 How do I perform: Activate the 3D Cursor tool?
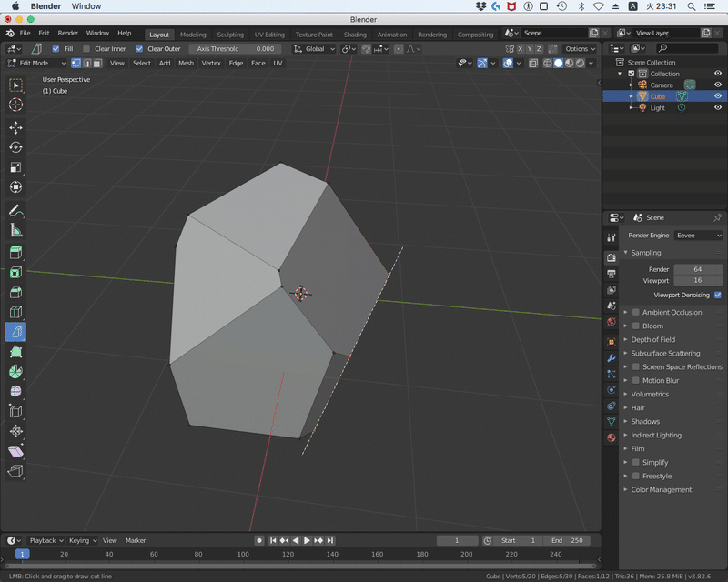(x=15, y=105)
